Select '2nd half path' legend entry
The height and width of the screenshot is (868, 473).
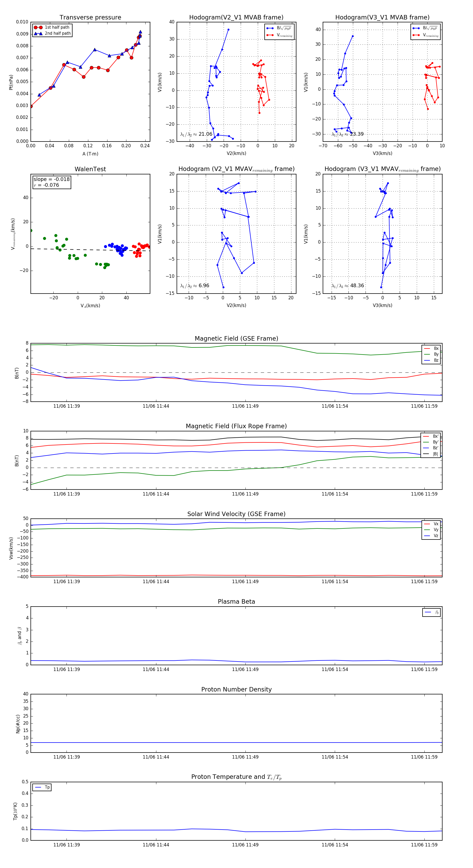pos(53,33)
